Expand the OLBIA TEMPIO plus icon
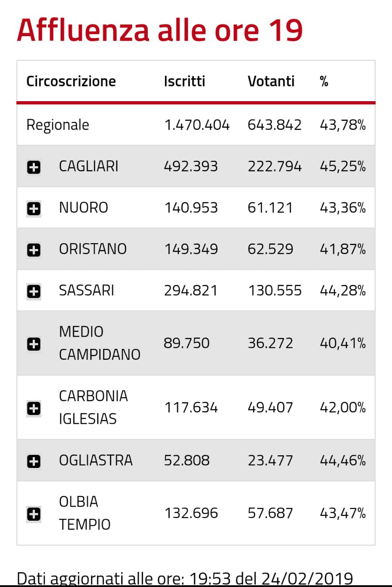Screen dimensions: 392x587 tap(34, 514)
